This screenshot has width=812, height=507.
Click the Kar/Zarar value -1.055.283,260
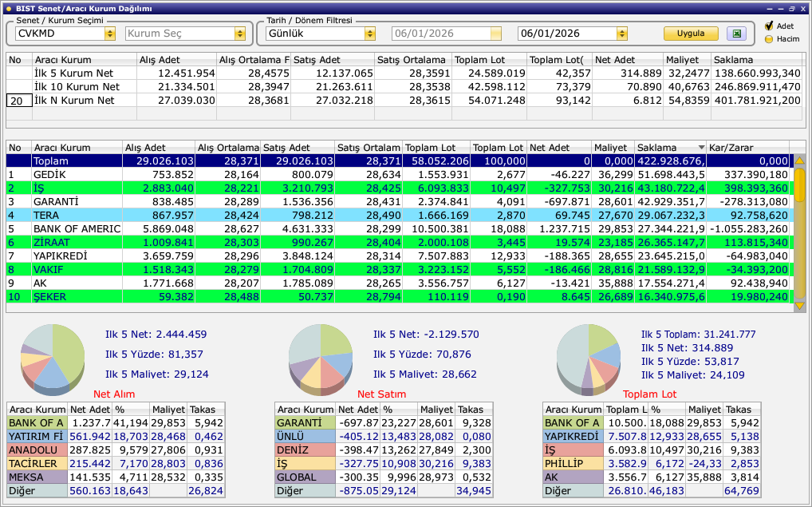749,228
